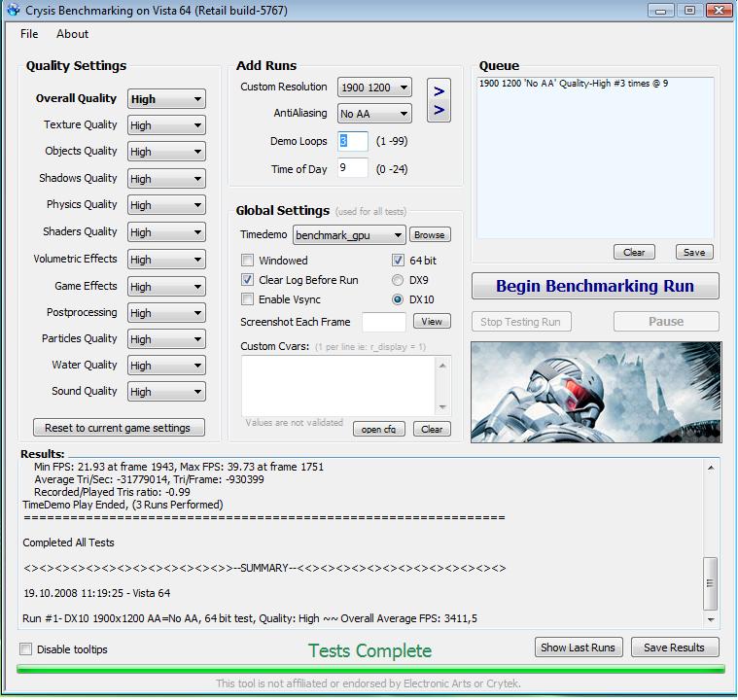Click the Pause button
738x700 pixels.
tap(666, 322)
